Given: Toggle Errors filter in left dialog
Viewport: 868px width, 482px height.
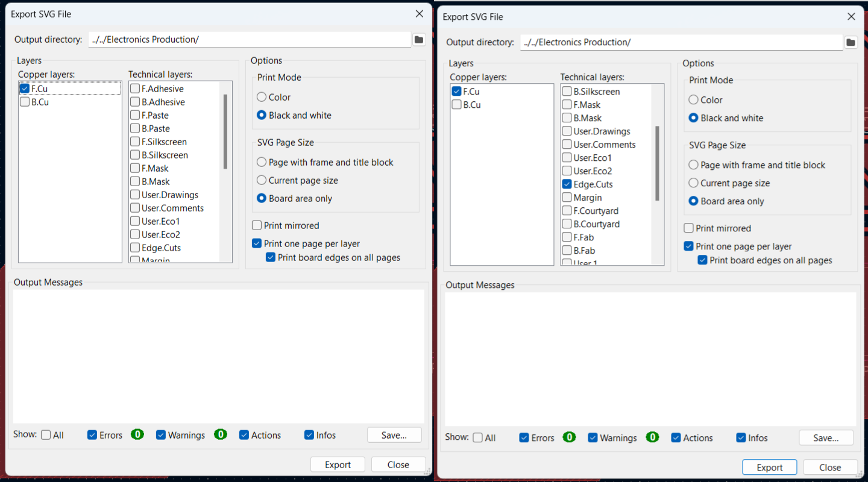Looking at the screenshot, I should 92,435.
